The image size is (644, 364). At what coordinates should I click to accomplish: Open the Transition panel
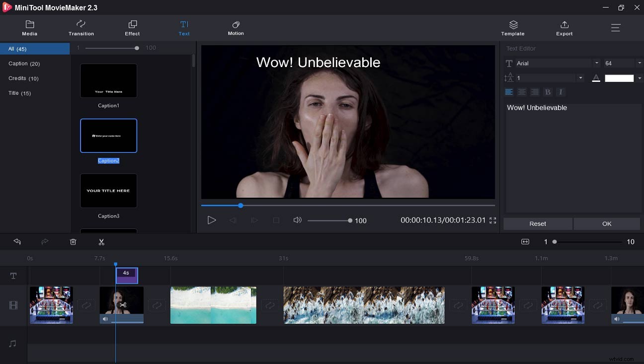[81, 27]
